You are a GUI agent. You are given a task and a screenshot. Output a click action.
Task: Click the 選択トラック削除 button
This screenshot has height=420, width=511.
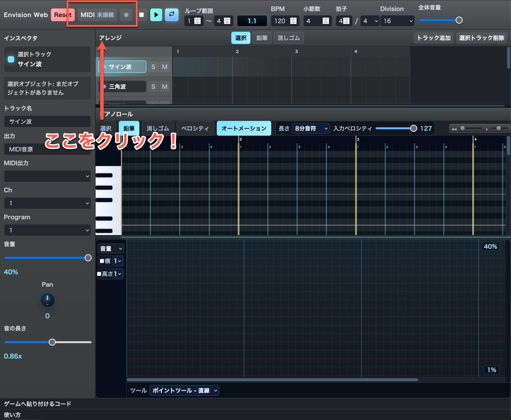pos(482,38)
